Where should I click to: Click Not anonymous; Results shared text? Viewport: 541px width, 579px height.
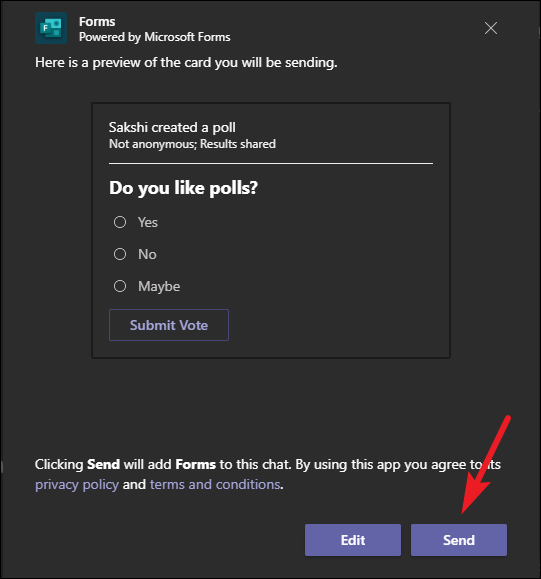click(192, 144)
